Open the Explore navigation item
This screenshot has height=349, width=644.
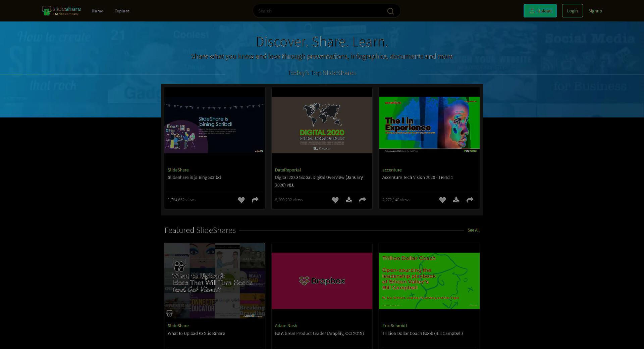point(122,11)
